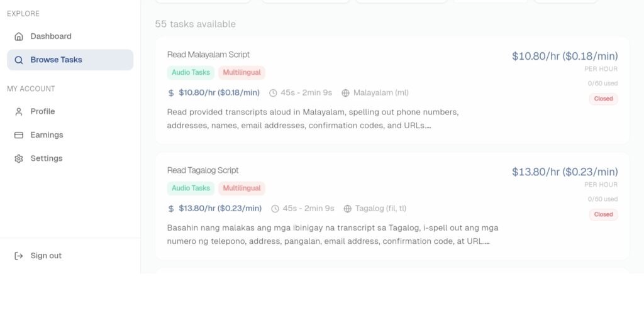Click the Dashboard home icon
The width and height of the screenshot is (644, 311).
18,36
